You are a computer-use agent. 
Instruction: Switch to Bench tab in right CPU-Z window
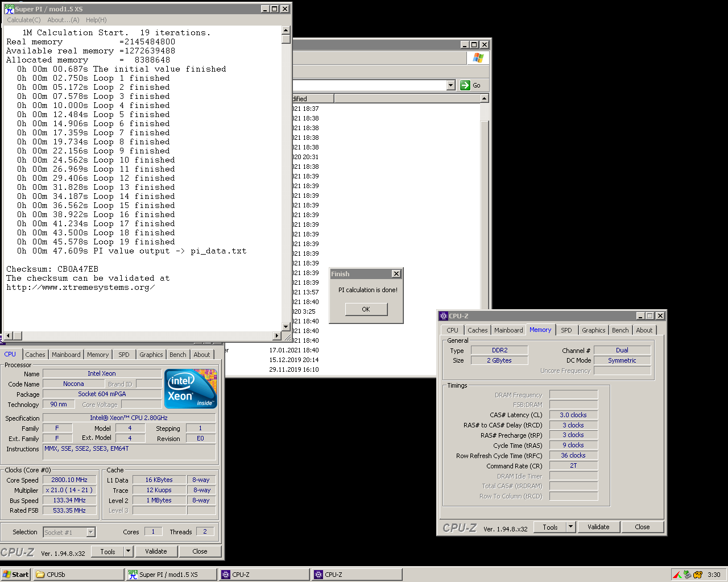point(621,330)
